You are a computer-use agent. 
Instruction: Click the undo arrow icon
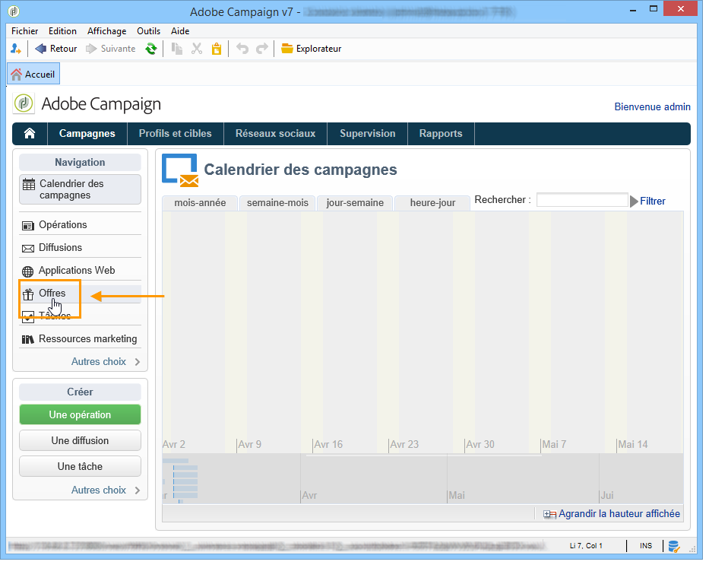242,49
